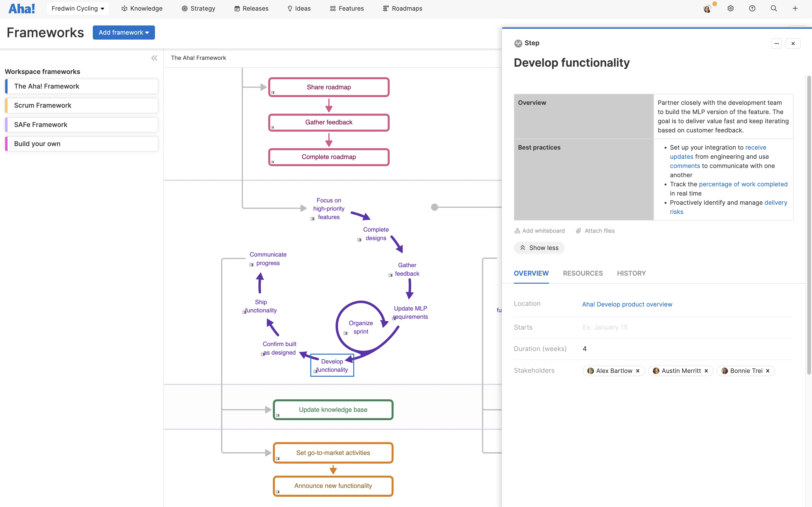Open the settings gear icon
The image size is (812, 507).
point(731,8)
